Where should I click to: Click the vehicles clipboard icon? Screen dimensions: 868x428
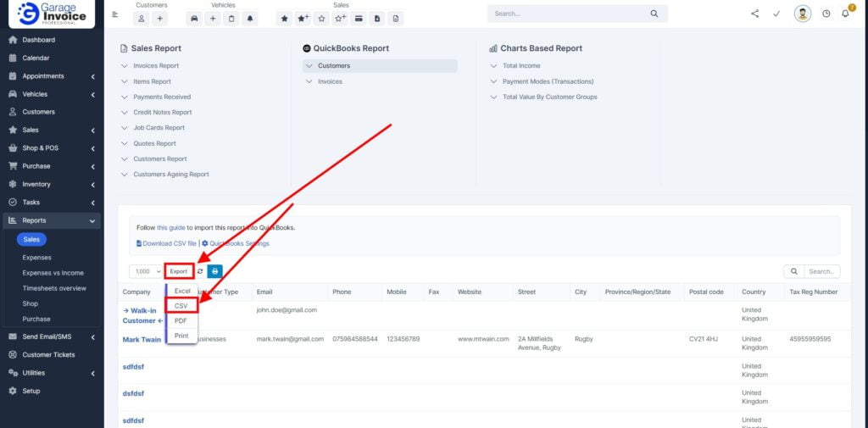pyautogui.click(x=231, y=19)
